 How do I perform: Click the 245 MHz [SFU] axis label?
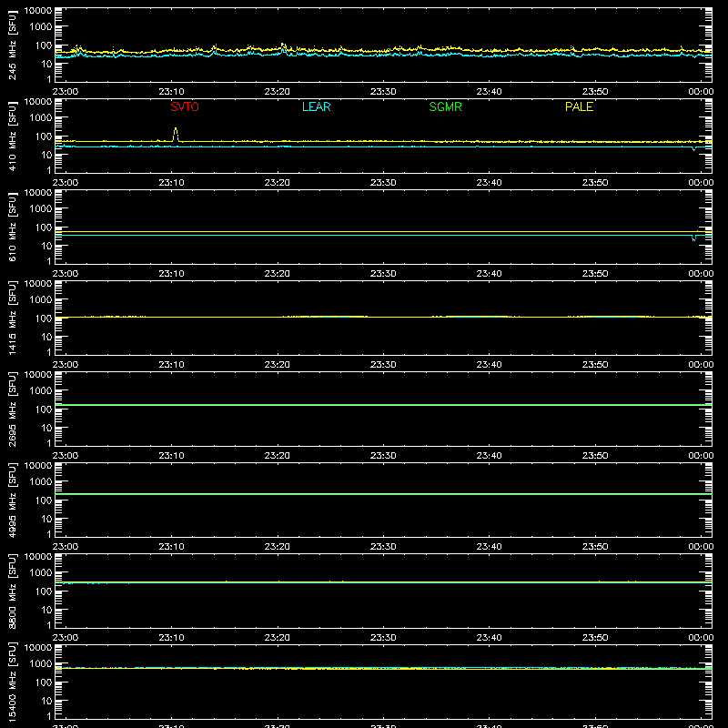coord(12,45)
